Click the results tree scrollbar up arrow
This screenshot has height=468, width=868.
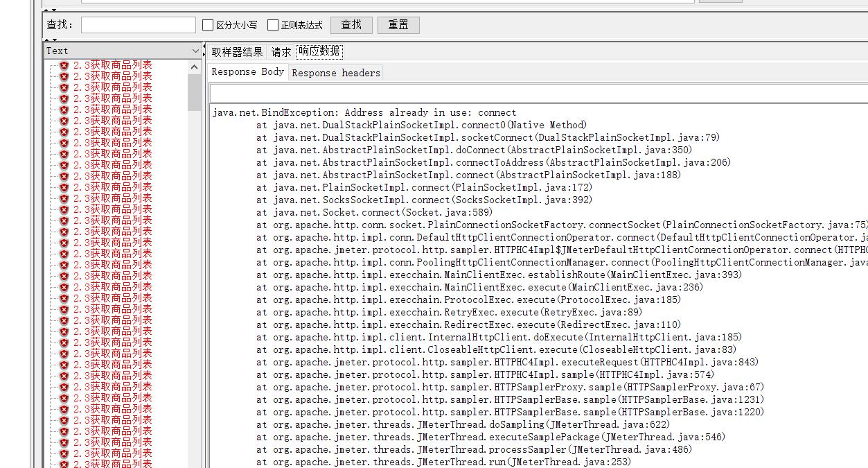(194, 67)
